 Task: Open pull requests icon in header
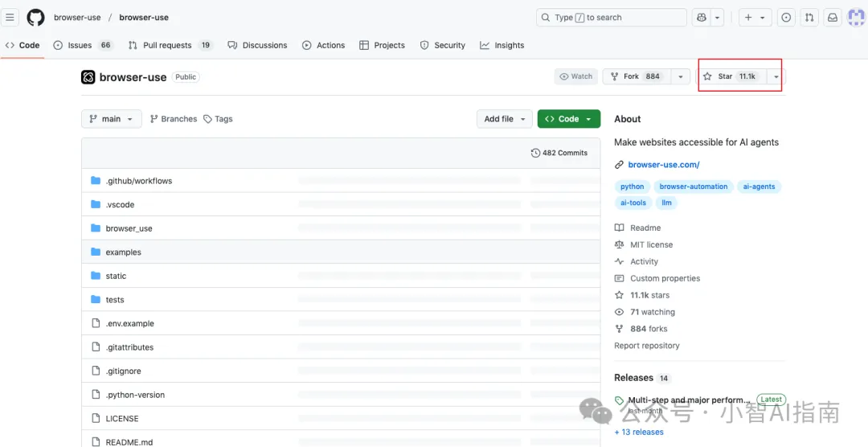pyautogui.click(x=809, y=18)
